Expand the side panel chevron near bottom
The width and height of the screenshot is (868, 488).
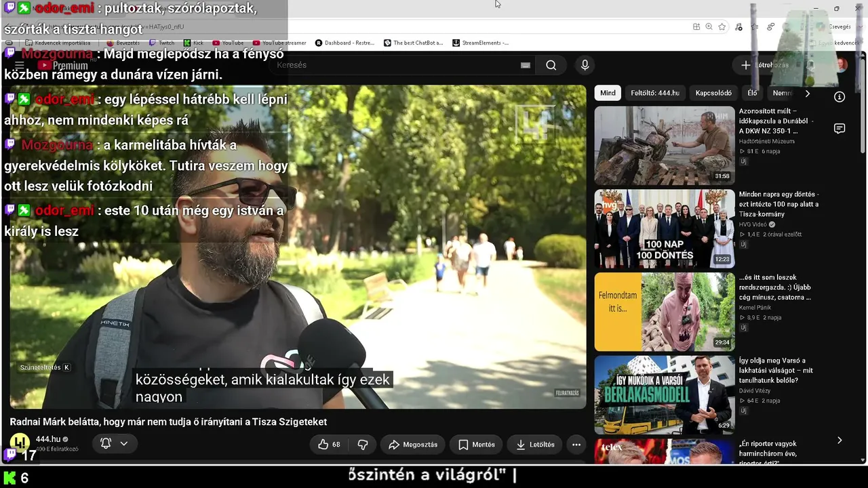(x=840, y=441)
